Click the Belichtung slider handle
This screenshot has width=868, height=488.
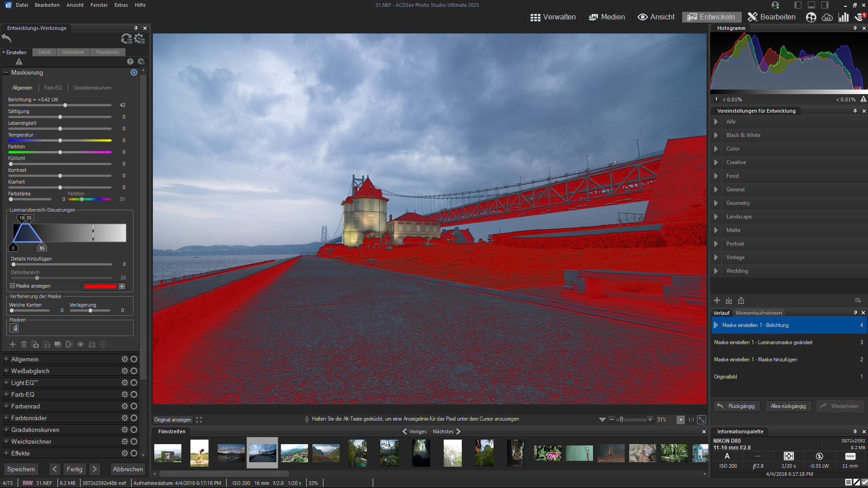[x=65, y=105]
